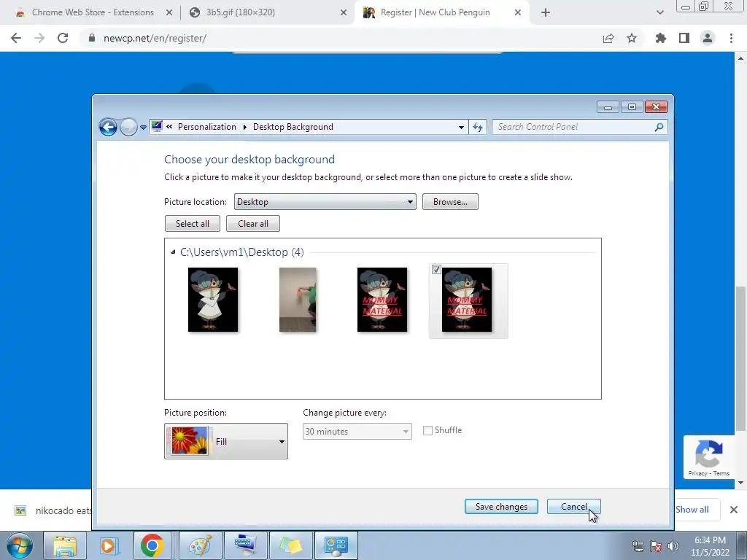Viewport: 747px width, 560px height.
Task: Open Sticky Notes from taskbar
Action: point(290,545)
